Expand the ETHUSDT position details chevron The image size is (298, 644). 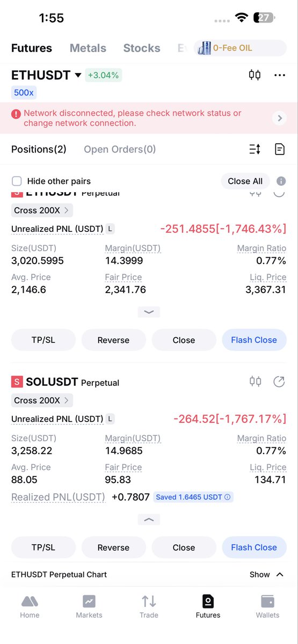[x=149, y=312]
